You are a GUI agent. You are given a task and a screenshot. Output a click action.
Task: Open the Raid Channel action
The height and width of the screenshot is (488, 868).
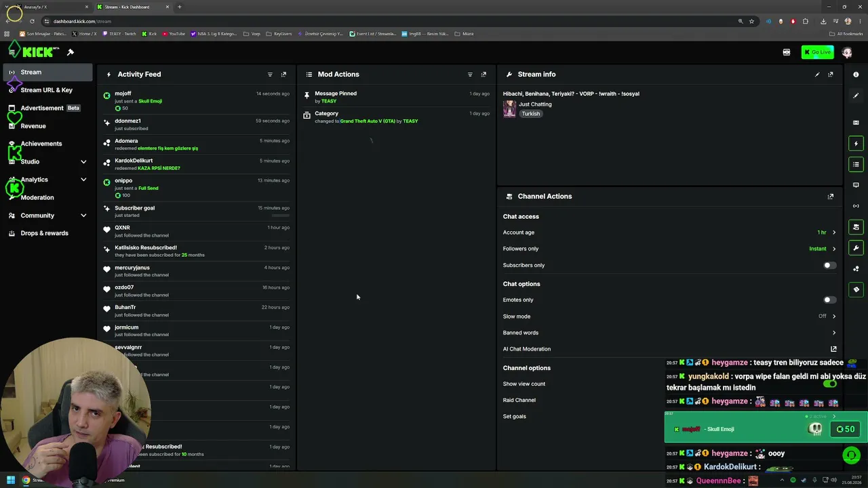coord(519,401)
